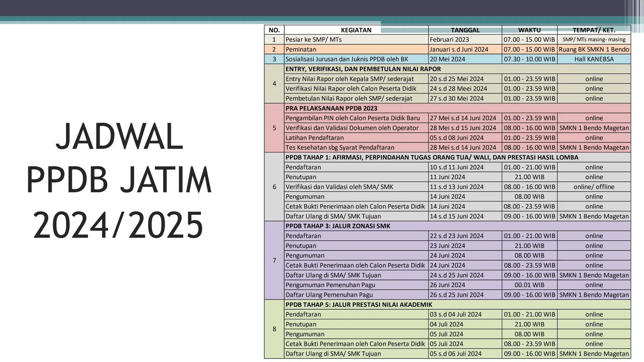Click 'Sosialisasi Jurusan dan Juknis PPDB oleh BK'
This screenshot has width=644, height=362.
click(x=356, y=59)
